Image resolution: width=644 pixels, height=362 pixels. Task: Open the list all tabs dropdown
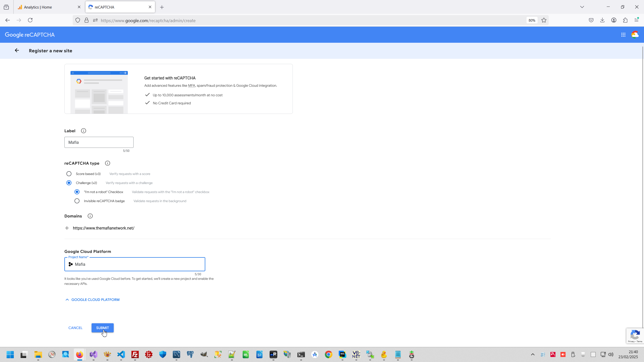pos(582,7)
